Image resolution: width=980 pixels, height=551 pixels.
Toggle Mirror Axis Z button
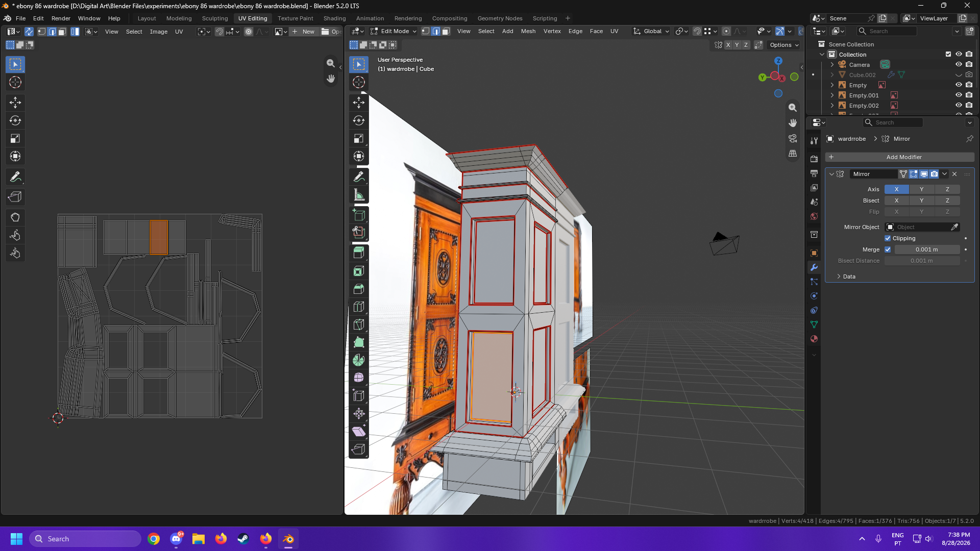(947, 189)
